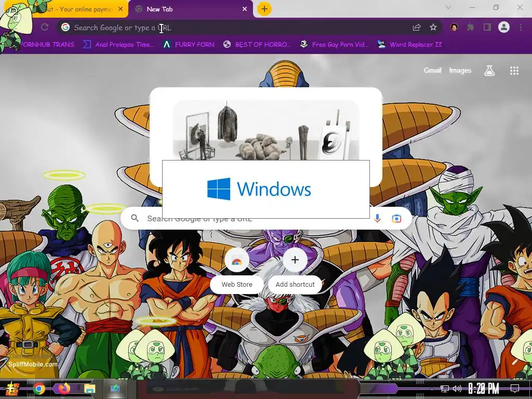Close the online payment tab

coord(121,9)
